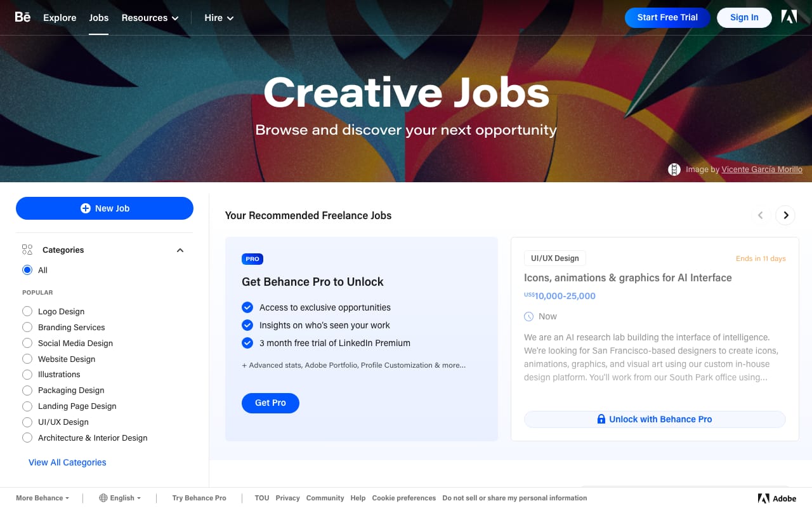Open the English language selector

pos(120,498)
